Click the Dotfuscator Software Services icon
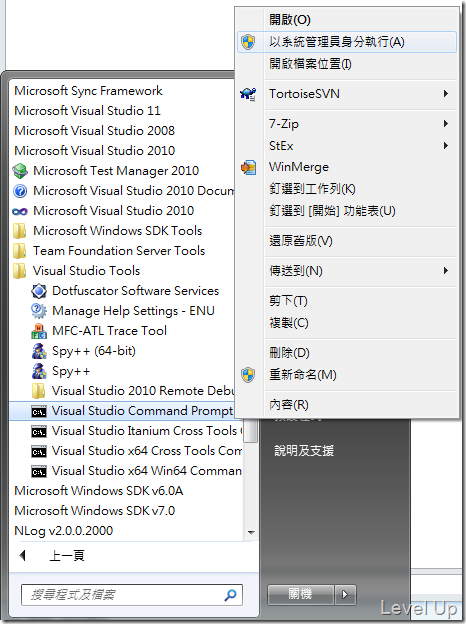Screen dimensions: 466x624 point(39,291)
